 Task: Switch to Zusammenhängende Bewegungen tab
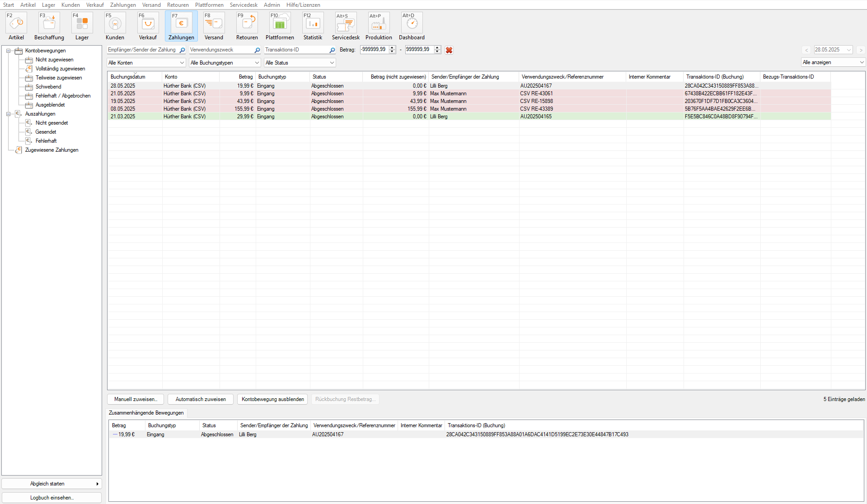click(x=146, y=413)
